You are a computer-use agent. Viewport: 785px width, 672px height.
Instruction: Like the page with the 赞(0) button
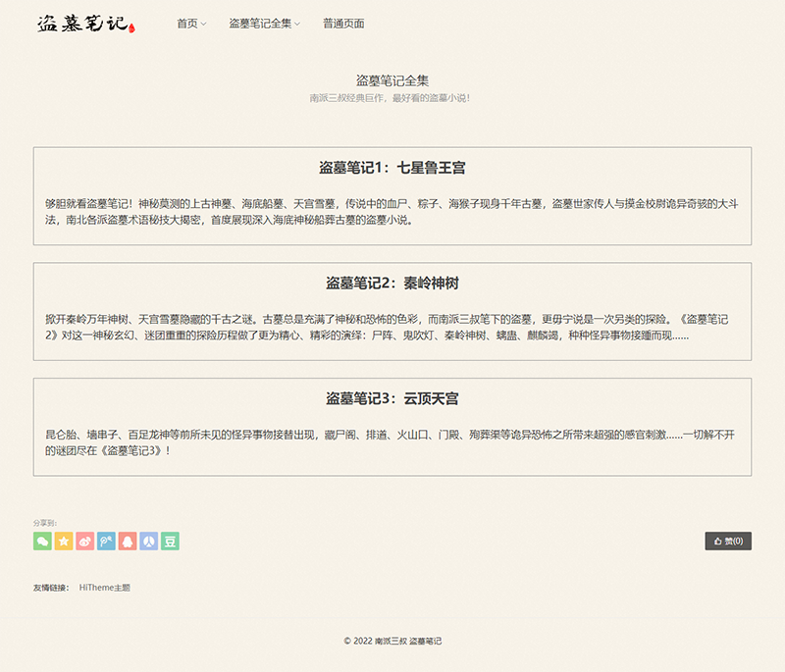tap(728, 541)
